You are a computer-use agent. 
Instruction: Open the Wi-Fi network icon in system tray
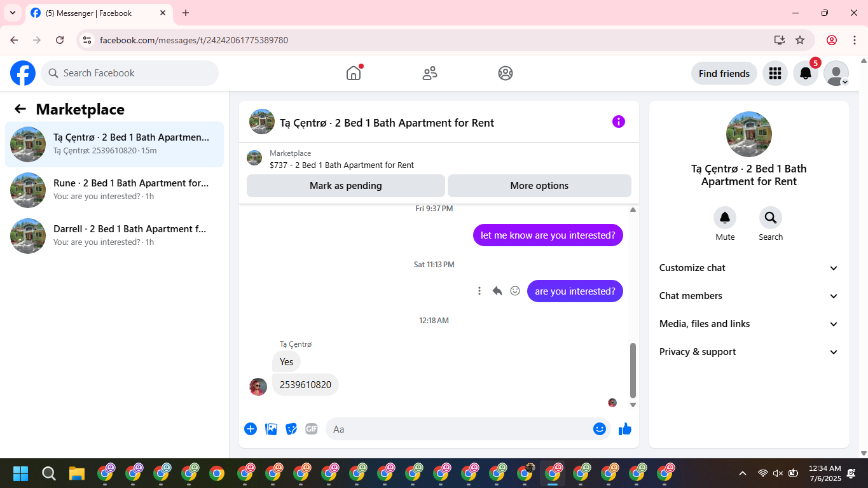(763, 473)
